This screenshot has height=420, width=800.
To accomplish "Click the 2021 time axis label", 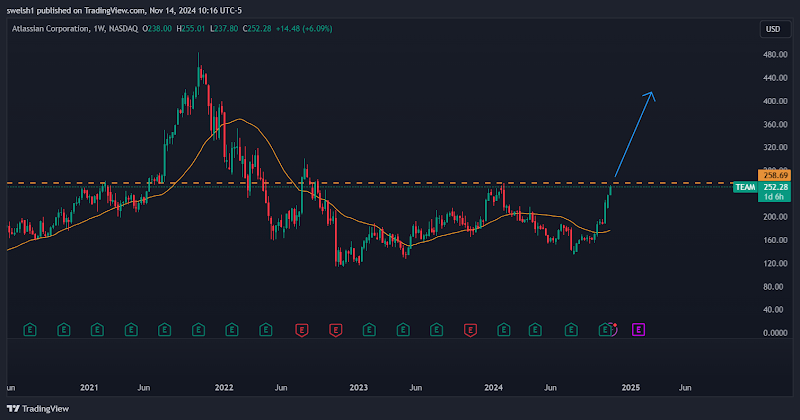I will tap(89, 388).
